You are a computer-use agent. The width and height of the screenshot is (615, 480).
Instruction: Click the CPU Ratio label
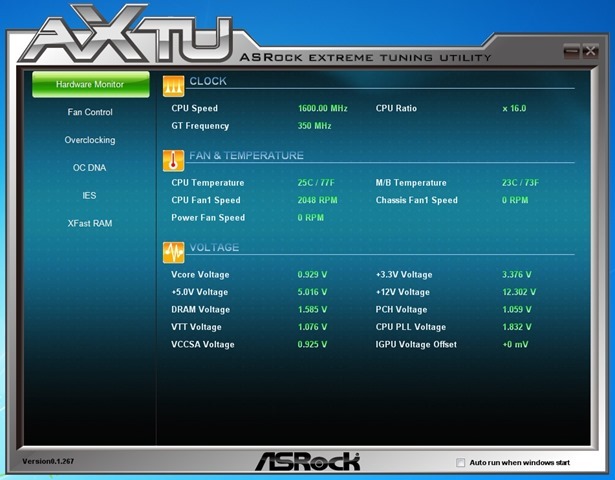(396, 108)
